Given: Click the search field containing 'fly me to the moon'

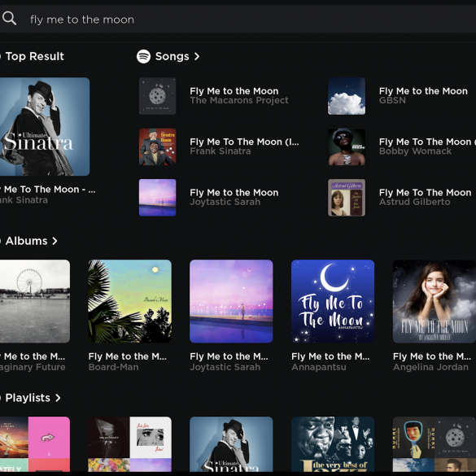Looking at the screenshot, I should tap(238, 20).
